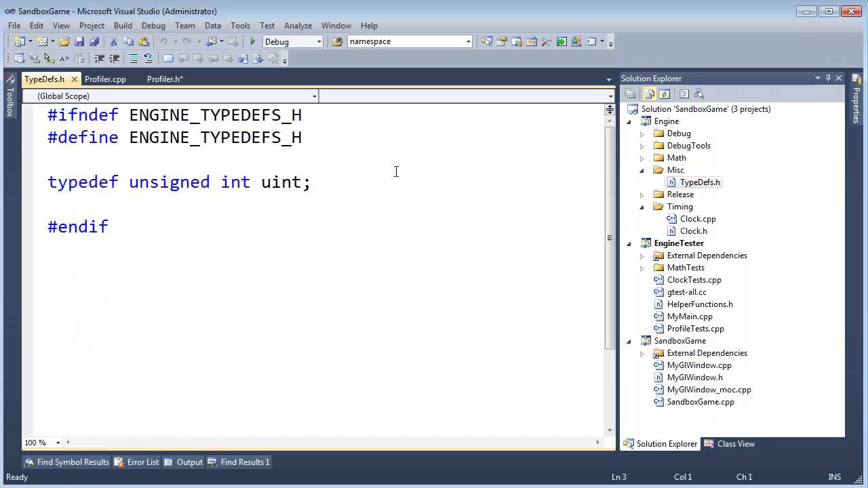Expand the Math folder node

point(642,158)
